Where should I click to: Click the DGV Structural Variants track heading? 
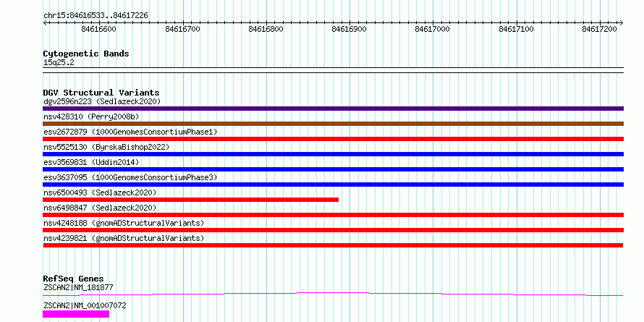click(x=101, y=93)
